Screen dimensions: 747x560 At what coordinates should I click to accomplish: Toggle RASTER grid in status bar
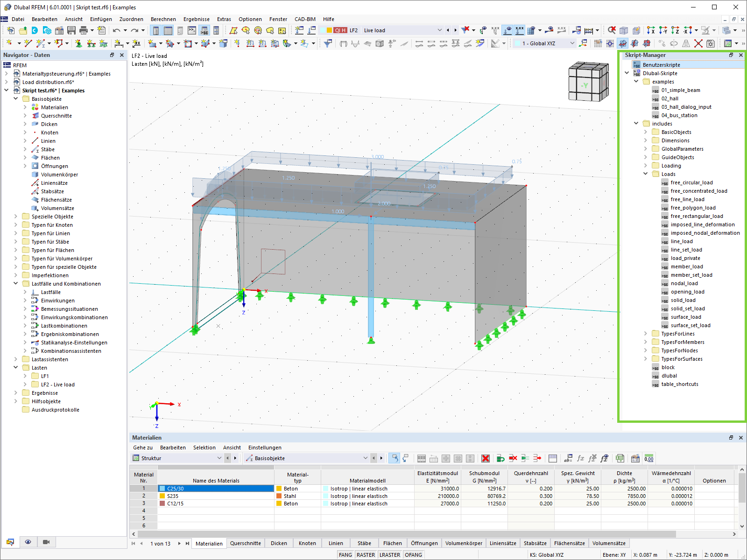(x=366, y=555)
